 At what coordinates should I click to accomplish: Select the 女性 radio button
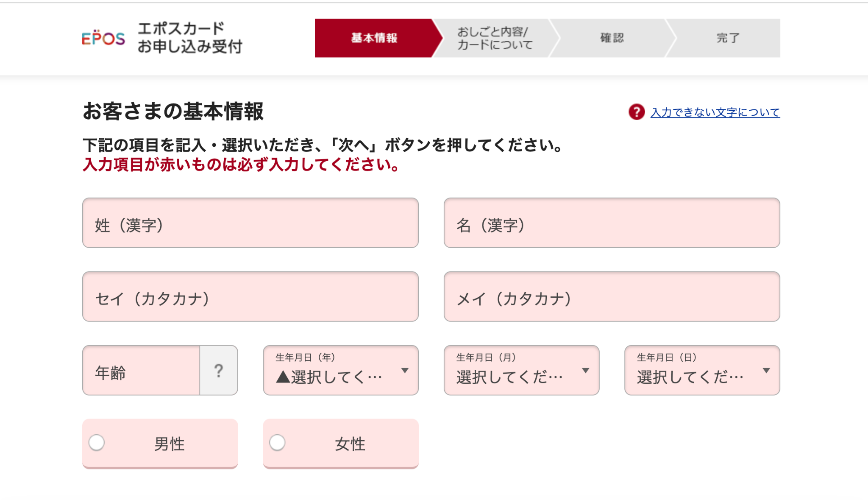[278, 443]
